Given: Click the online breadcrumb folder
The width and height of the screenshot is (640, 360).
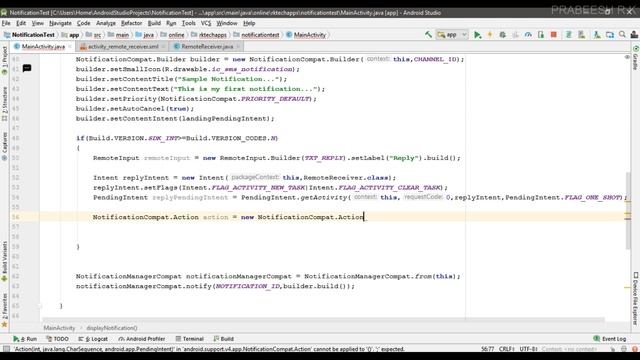Looking at the screenshot, I should click(173, 35).
